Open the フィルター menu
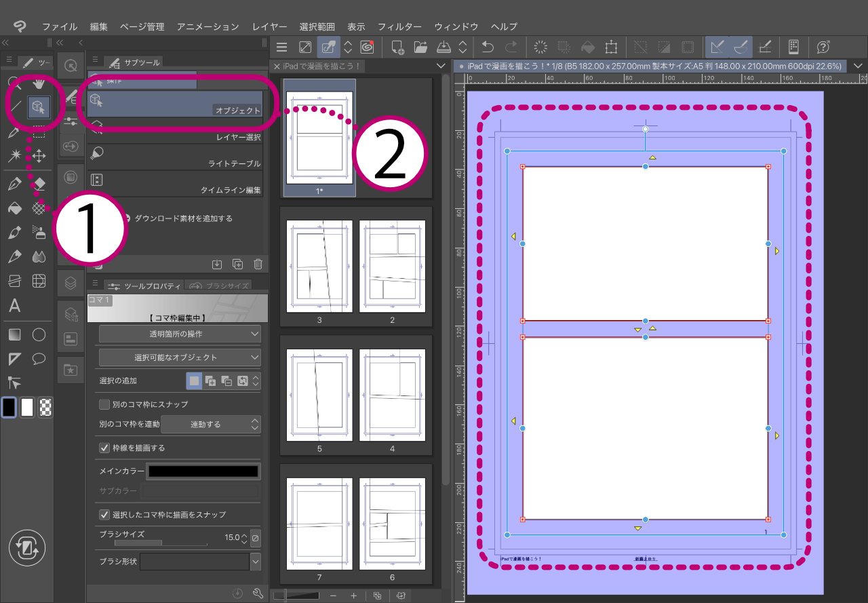Image resolution: width=868 pixels, height=603 pixels. tap(399, 26)
